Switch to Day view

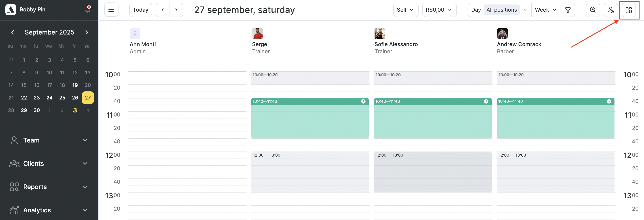click(x=476, y=10)
